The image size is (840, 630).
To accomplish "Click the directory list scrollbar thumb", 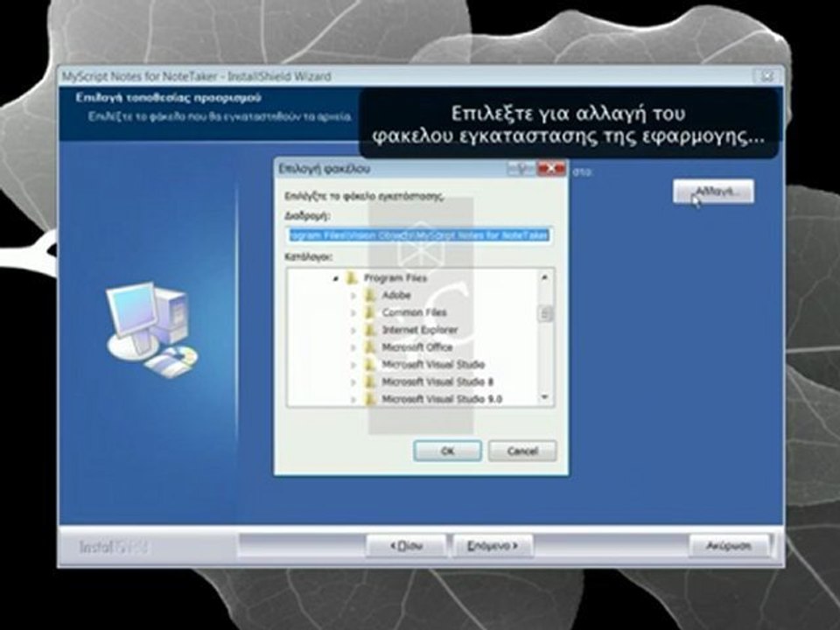I will (x=545, y=314).
